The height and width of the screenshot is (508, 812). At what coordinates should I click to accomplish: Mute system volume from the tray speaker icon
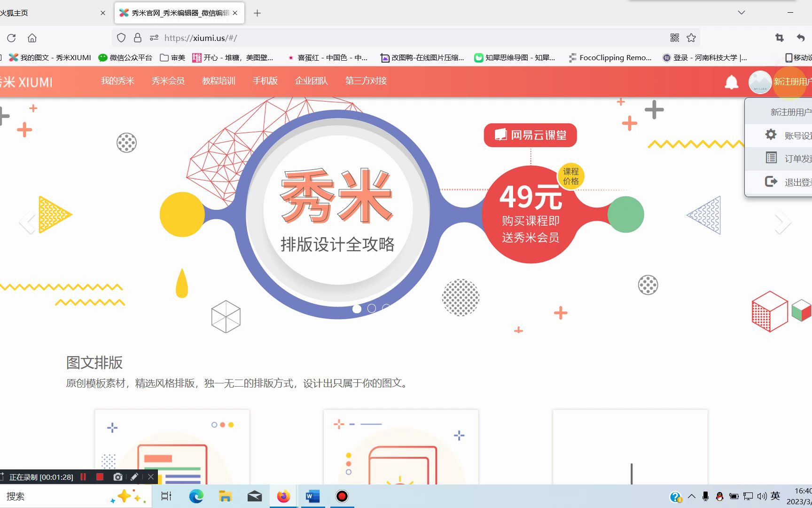click(x=761, y=496)
